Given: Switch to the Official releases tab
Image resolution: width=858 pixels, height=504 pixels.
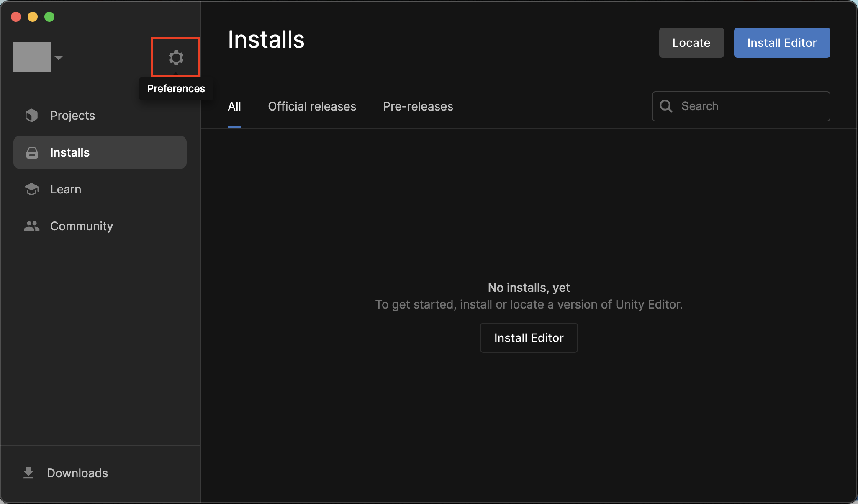Looking at the screenshot, I should click(x=312, y=106).
